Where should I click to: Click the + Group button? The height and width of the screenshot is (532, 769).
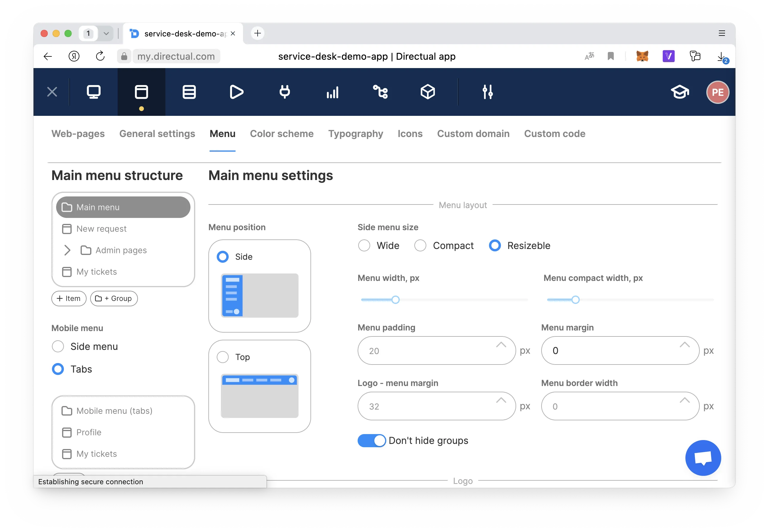(114, 298)
